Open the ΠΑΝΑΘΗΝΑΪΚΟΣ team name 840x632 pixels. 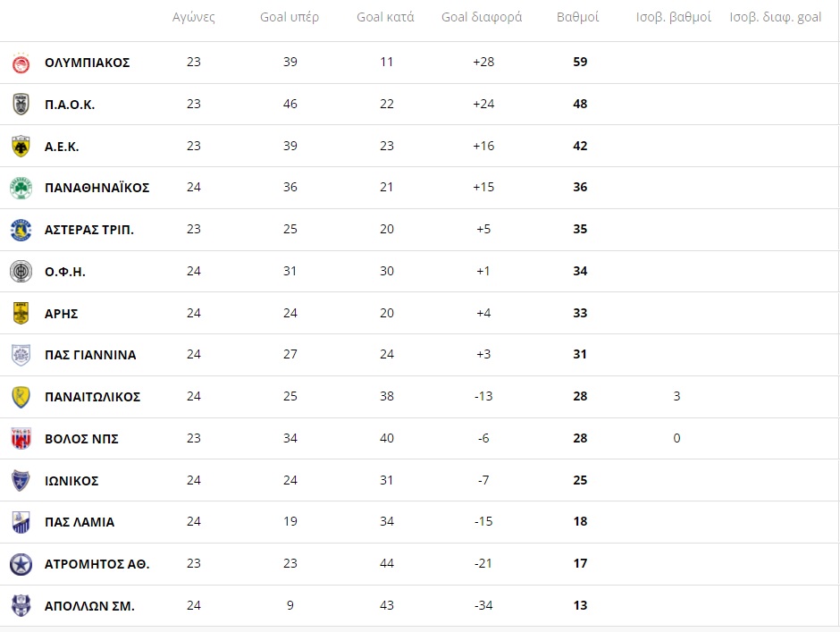97,188
